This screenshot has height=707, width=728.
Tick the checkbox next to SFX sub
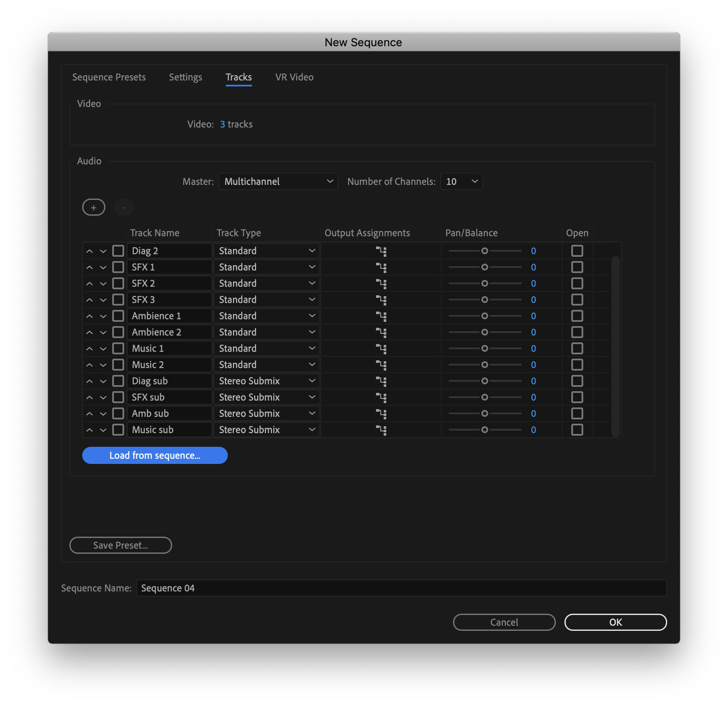point(118,397)
